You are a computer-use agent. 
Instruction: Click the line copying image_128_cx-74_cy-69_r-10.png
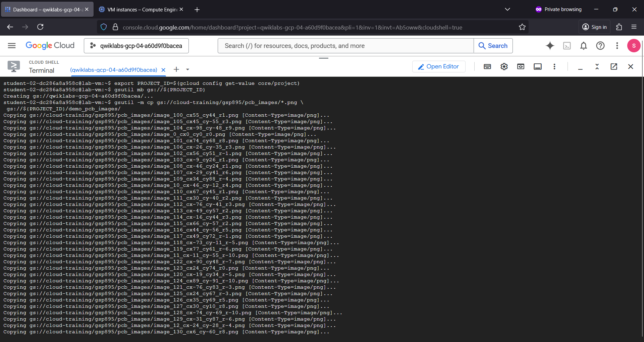(x=173, y=313)
